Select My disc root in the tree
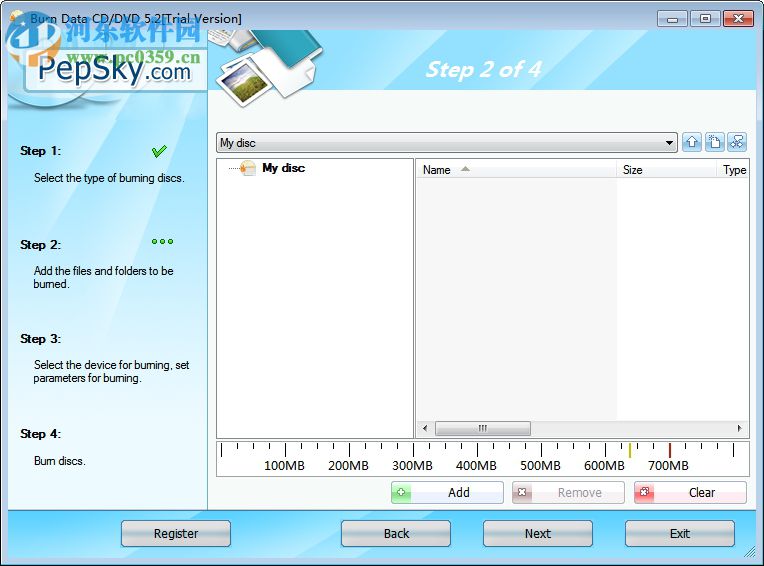Viewport: 764px width, 566px height. point(284,168)
